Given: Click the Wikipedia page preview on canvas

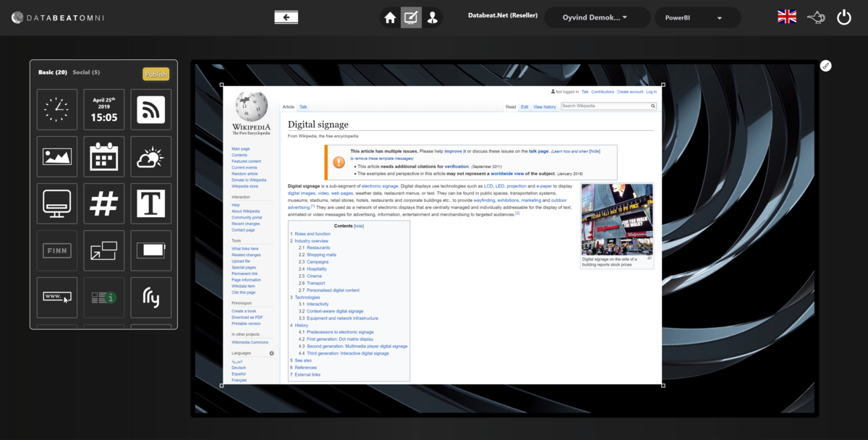Looking at the screenshot, I should coord(441,232).
